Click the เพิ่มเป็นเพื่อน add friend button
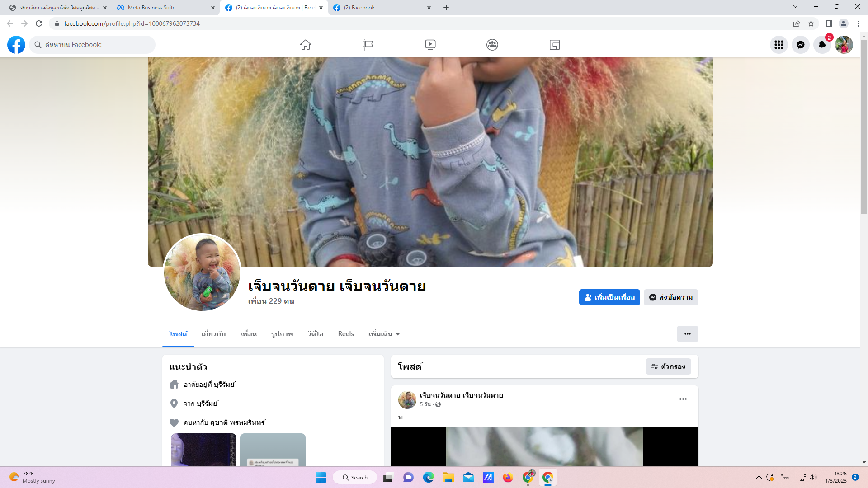This screenshot has height=488, width=868. click(x=609, y=297)
